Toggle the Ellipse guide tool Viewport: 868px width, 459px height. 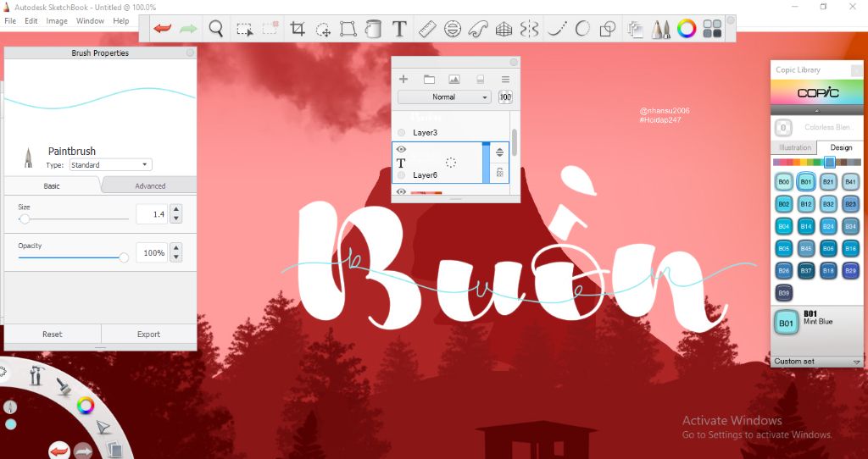453,29
